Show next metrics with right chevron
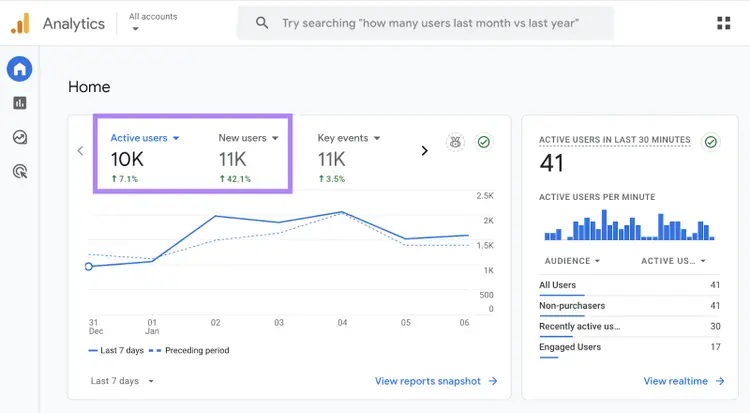Viewport: 750px width, 413px height. pyautogui.click(x=424, y=151)
